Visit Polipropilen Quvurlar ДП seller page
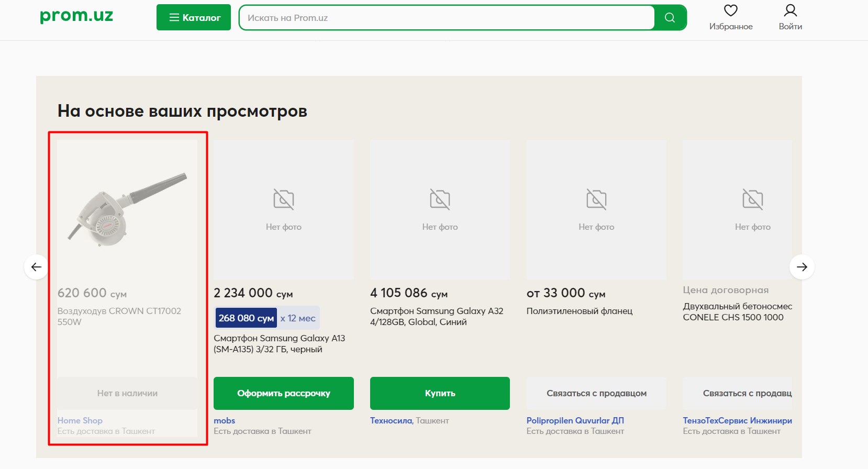Image resolution: width=868 pixels, height=469 pixels. (575, 420)
